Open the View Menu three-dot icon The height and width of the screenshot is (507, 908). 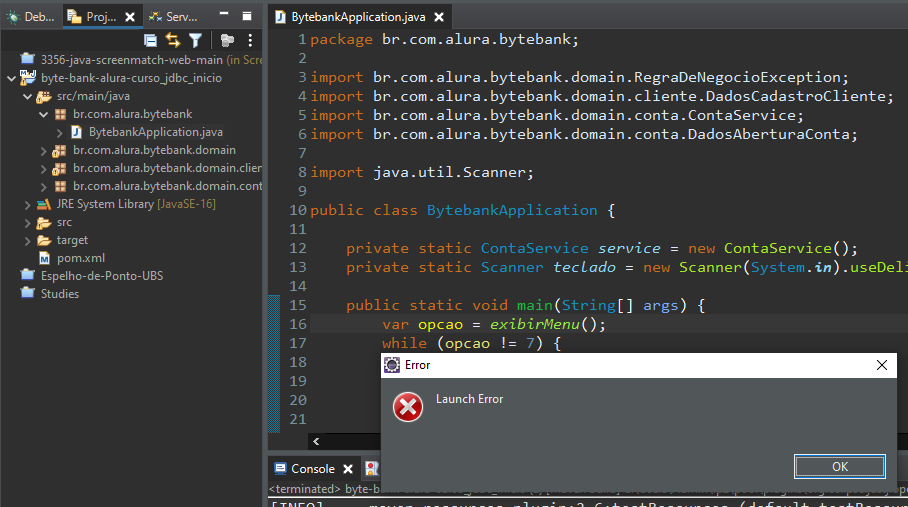pos(250,41)
